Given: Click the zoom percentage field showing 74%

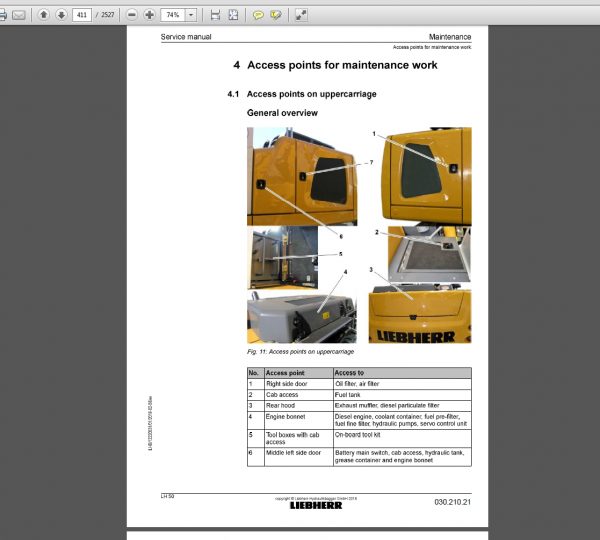Looking at the screenshot, I should 173,15.
